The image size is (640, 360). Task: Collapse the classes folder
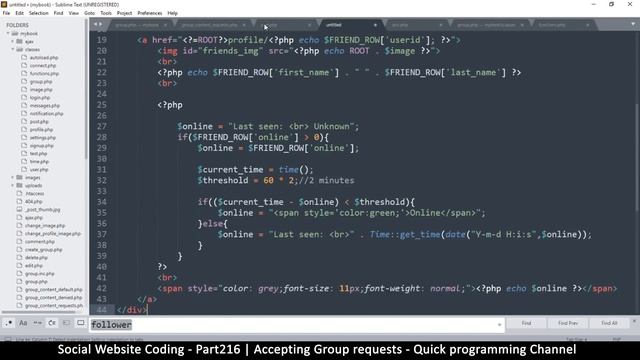click(x=13, y=49)
